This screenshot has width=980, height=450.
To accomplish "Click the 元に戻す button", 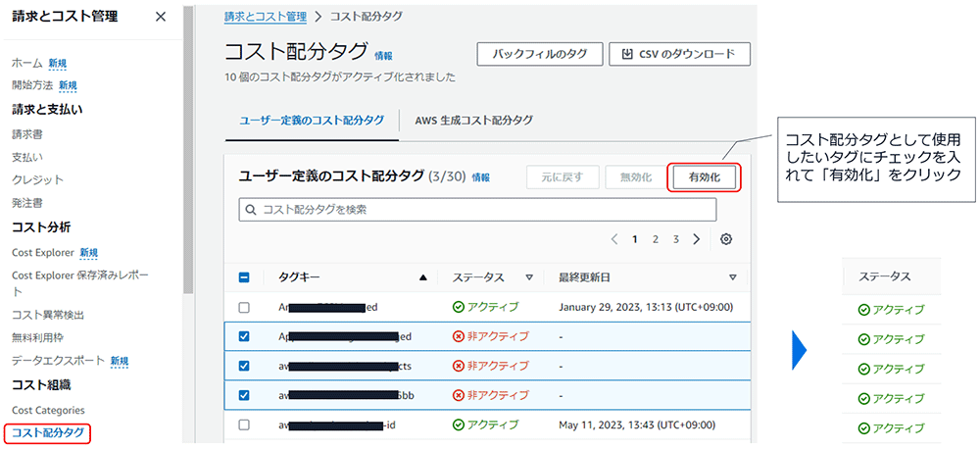I will point(563,177).
